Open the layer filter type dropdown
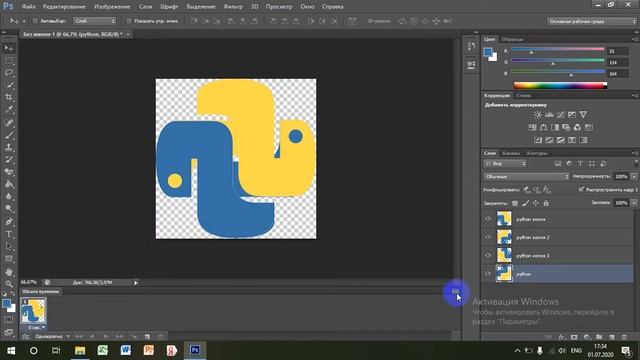 505,164
